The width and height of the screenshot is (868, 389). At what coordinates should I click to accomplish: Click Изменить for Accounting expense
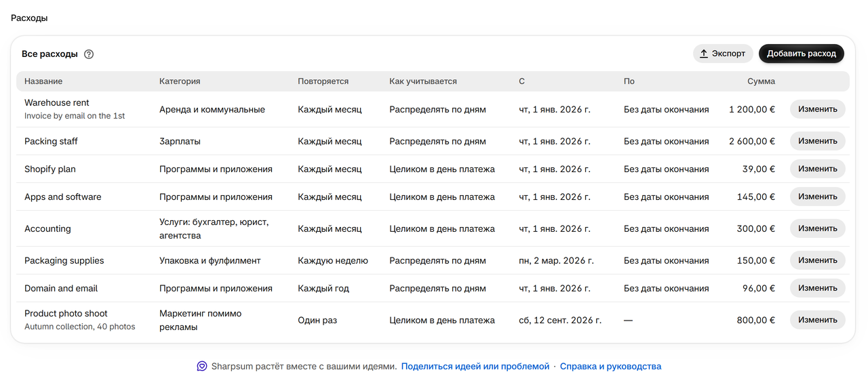click(818, 228)
